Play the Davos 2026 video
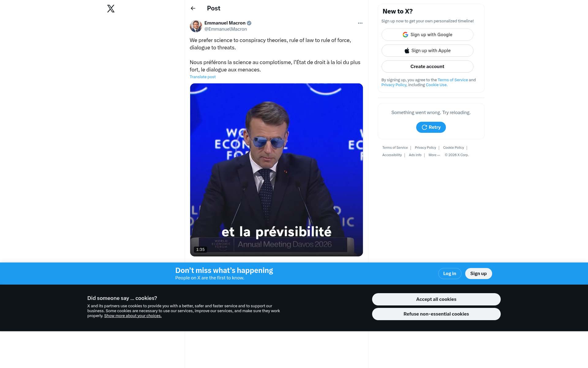Viewport: 588px width, 368px height. pyautogui.click(x=277, y=170)
